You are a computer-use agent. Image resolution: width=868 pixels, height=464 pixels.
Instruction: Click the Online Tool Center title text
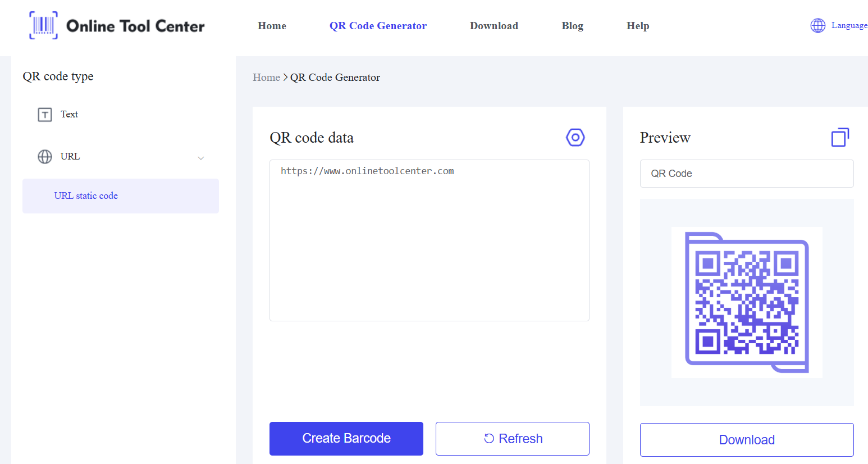point(135,26)
